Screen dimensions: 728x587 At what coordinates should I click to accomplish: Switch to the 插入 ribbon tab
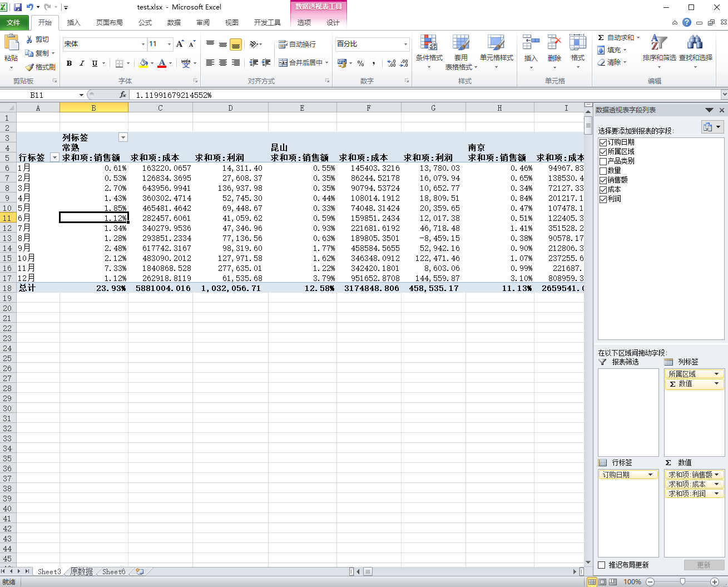[73, 23]
